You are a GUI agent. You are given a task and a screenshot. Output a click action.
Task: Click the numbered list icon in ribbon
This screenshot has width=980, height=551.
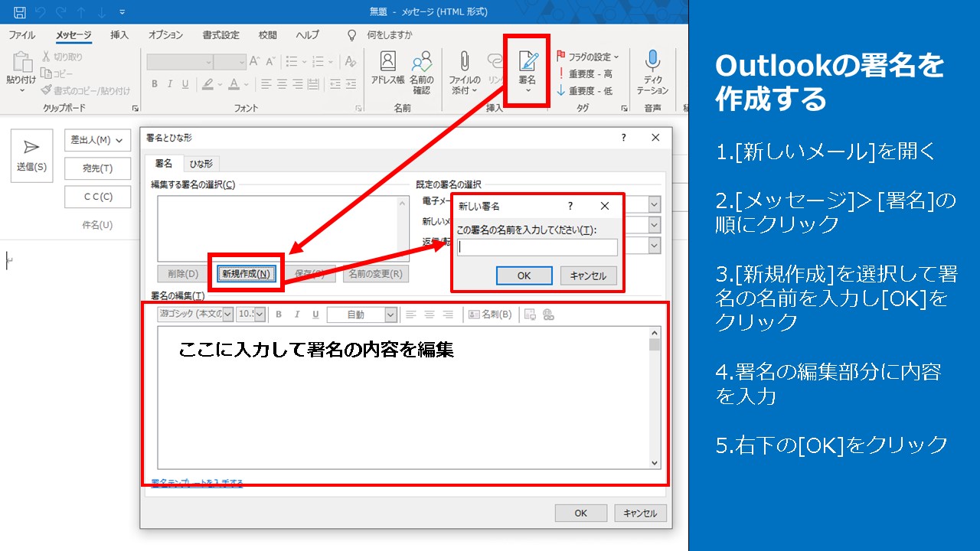click(318, 62)
